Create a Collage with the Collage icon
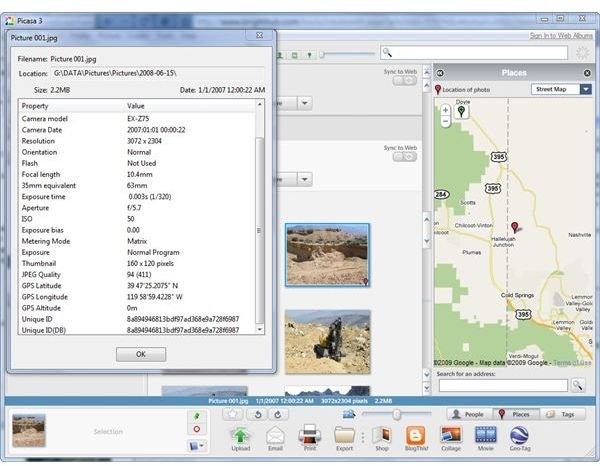Image resolution: width=600 pixels, height=466 pixels. (451, 435)
